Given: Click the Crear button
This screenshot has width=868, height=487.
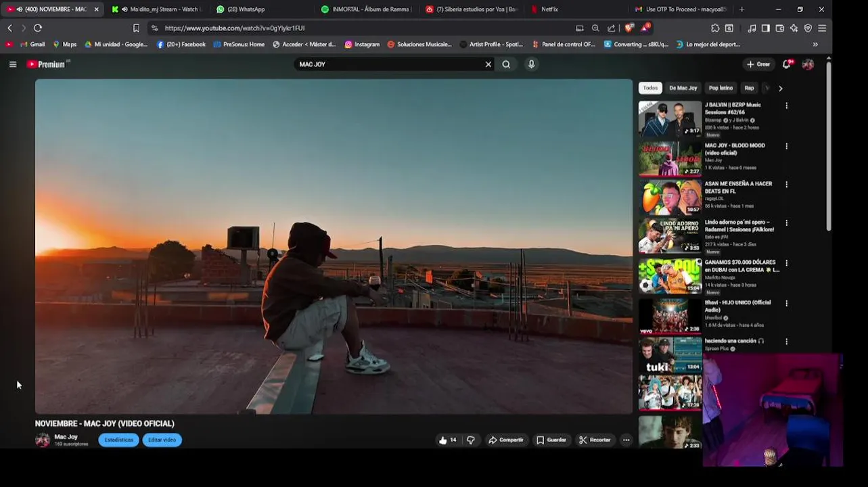Looking at the screenshot, I should coord(758,64).
